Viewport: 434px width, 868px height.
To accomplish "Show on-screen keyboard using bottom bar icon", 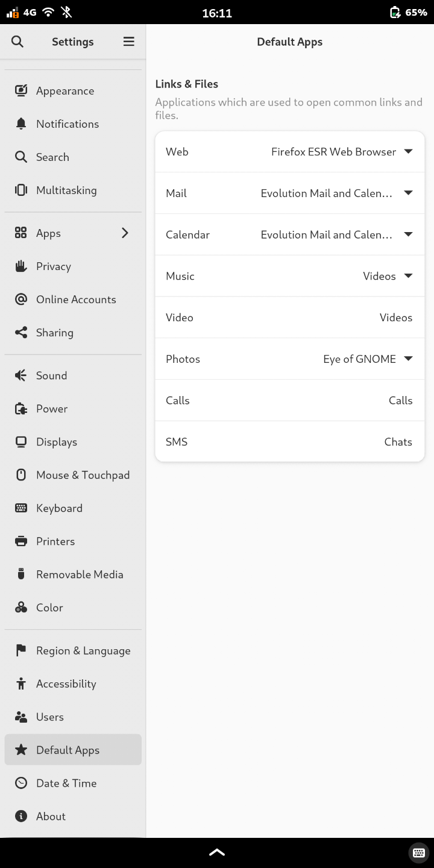I will (419, 852).
